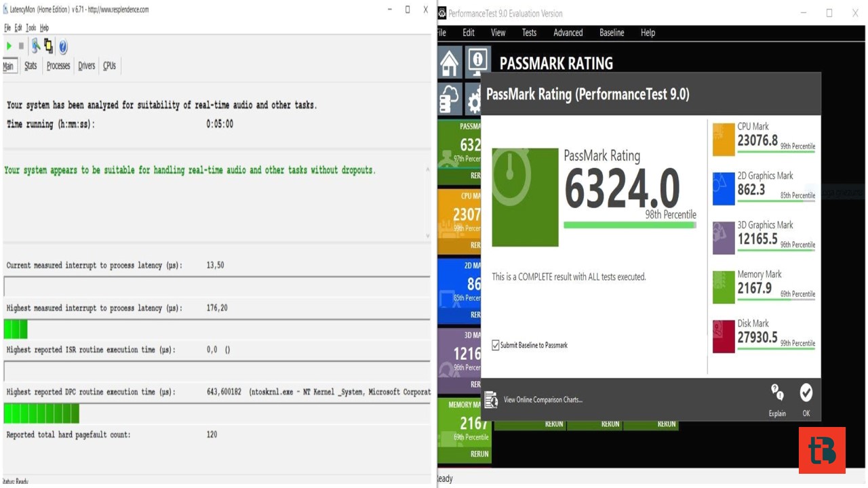
Task: Click the green suitability result message
Action: coord(190,170)
